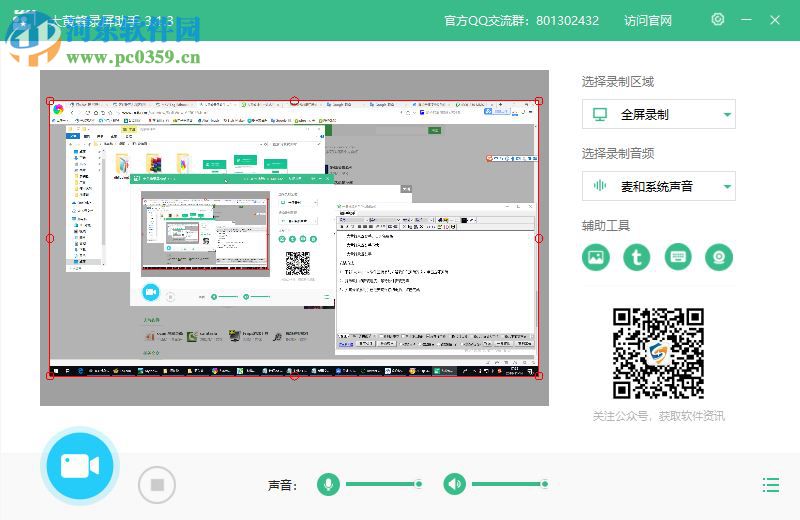
Task: Select the image watermark tool icon
Action: pos(596,257)
